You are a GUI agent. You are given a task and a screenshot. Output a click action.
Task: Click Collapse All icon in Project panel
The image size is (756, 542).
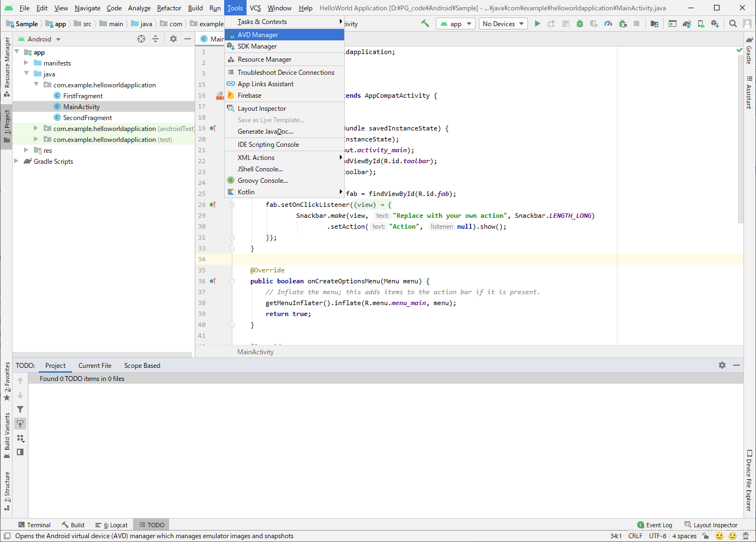pos(155,39)
